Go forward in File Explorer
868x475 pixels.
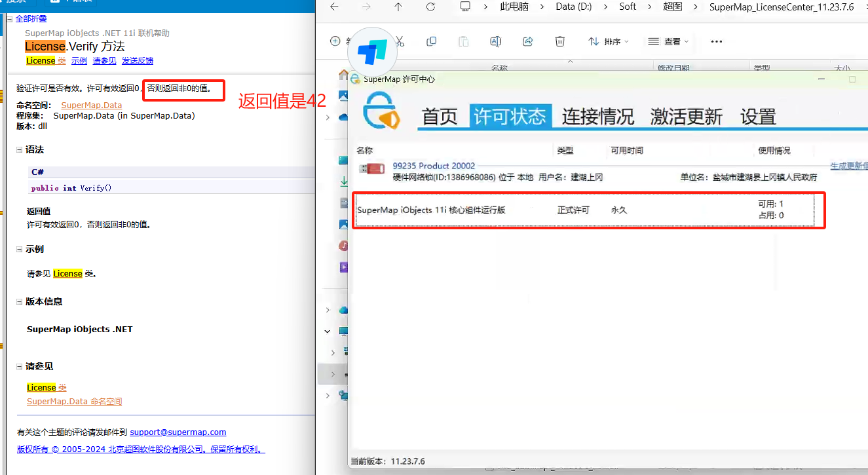(367, 7)
